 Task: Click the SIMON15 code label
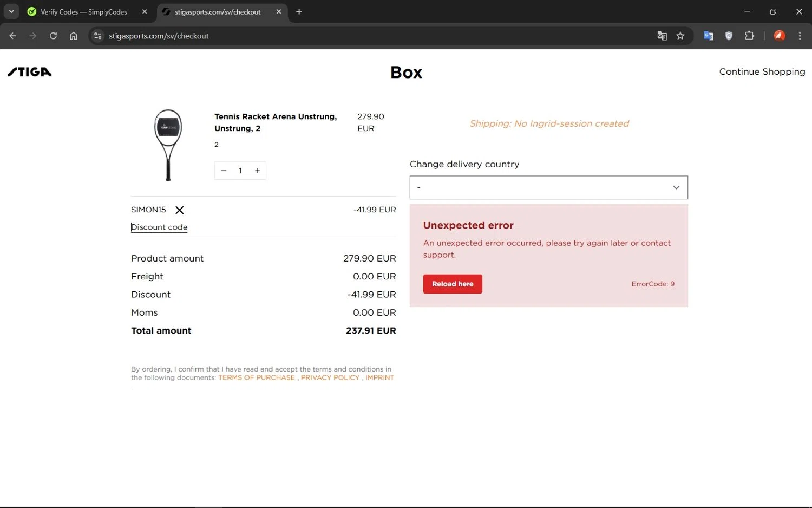click(x=148, y=210)
